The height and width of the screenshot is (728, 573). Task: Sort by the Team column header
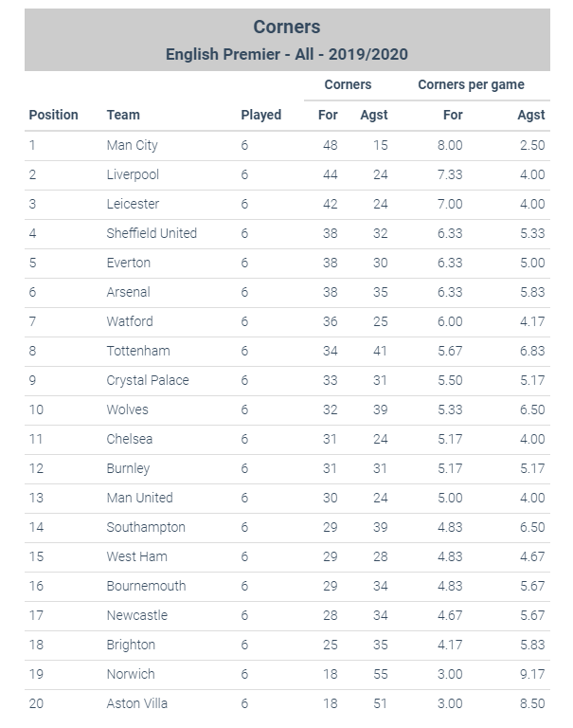(x=123, y=115)
